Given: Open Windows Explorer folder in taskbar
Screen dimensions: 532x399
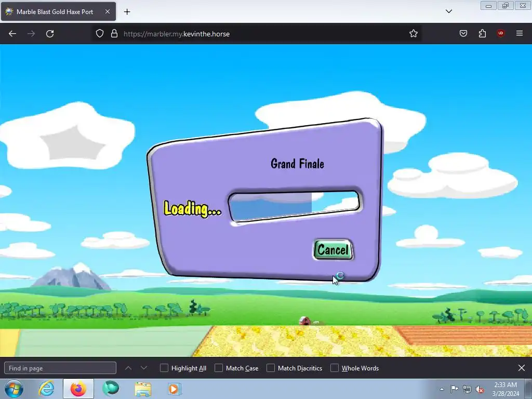Looking at the screenshot, I should (x=143, y=389).
